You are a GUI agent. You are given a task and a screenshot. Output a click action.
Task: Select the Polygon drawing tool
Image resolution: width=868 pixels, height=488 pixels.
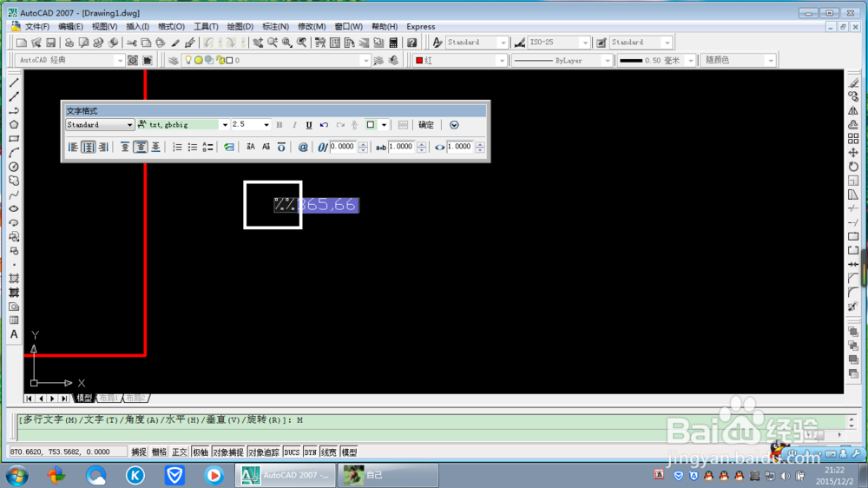click(x=14, y=125)
